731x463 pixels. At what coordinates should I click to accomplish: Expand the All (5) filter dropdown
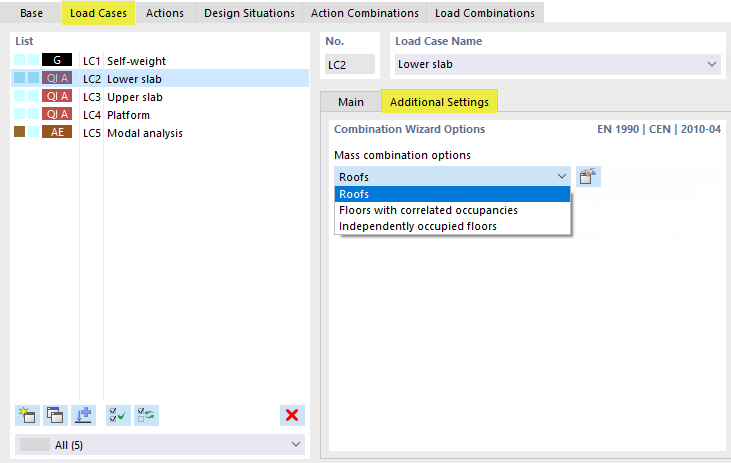(295, 443)
